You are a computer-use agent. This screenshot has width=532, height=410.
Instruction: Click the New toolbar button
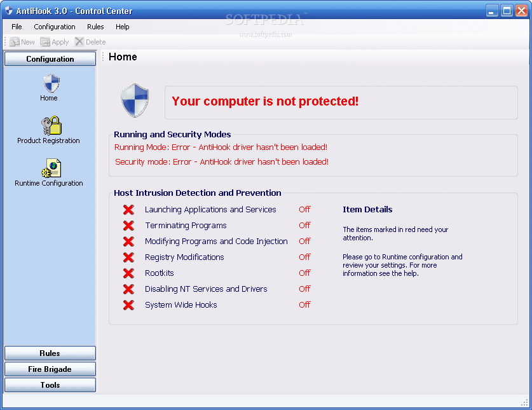click(x=22, y=42)
